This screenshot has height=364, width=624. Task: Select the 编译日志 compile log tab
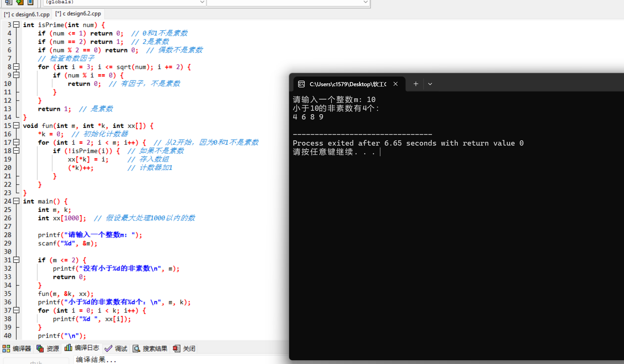[x=82, y=348]
